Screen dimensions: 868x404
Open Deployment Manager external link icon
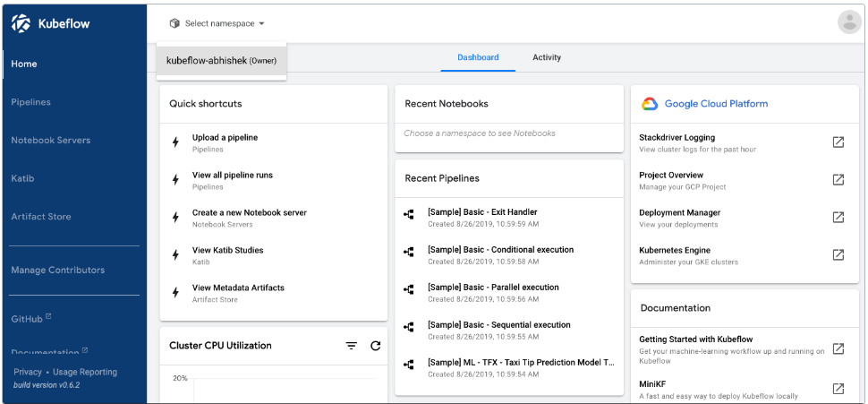[x=838, y=218]
